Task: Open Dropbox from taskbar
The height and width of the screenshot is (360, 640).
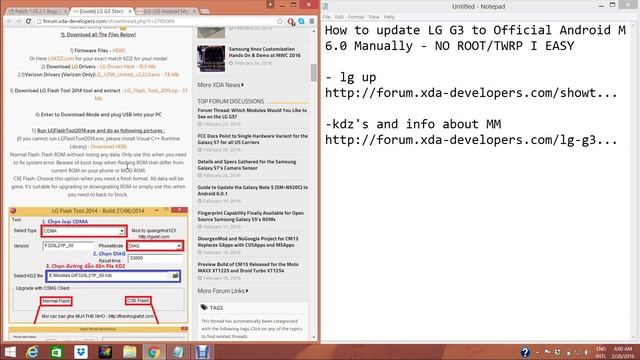Action: 81,352
